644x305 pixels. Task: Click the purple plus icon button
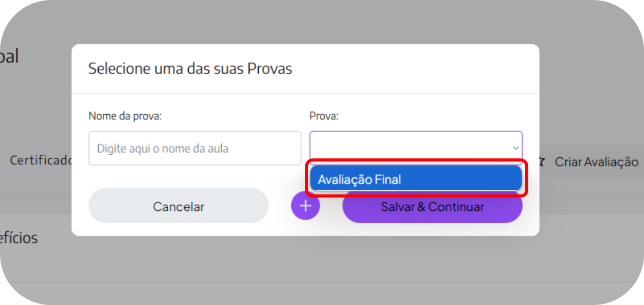click(x=306, y=206)
